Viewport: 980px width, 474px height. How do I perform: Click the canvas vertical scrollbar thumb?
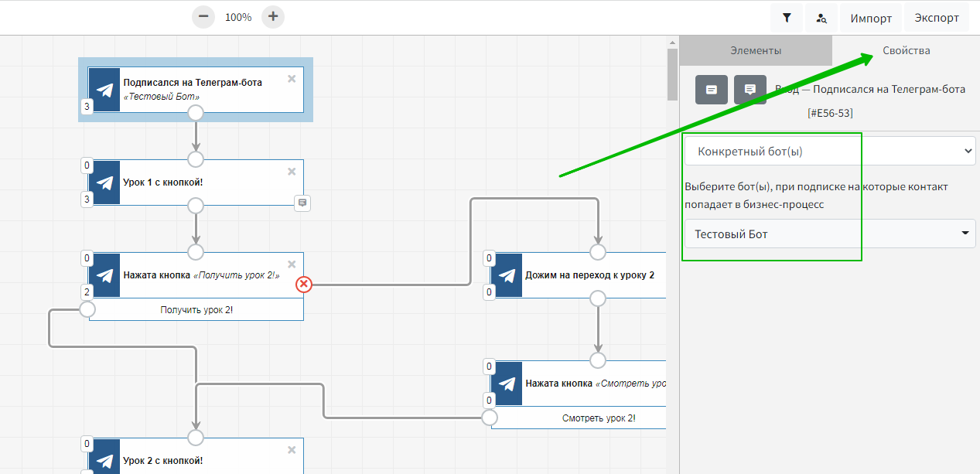[x=672, y=74]
